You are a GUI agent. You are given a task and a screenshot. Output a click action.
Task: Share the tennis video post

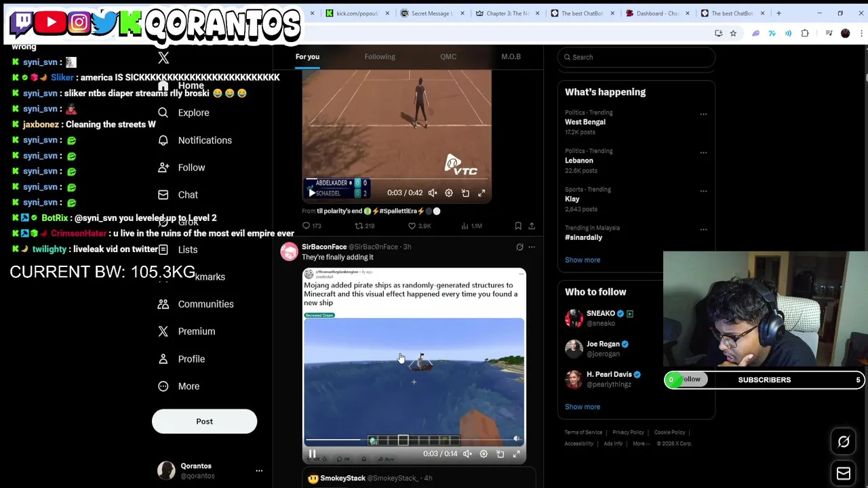pyautogui.click(x=532, y=226)
